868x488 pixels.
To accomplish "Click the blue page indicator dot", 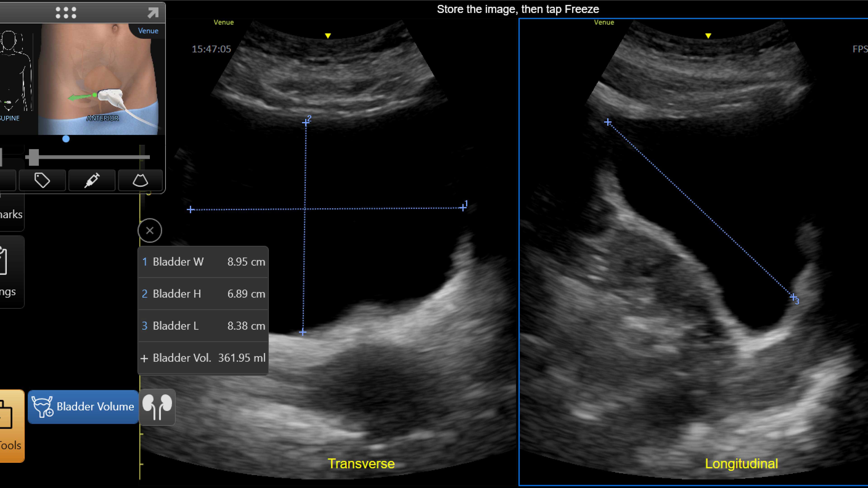I will pos(66,139).
